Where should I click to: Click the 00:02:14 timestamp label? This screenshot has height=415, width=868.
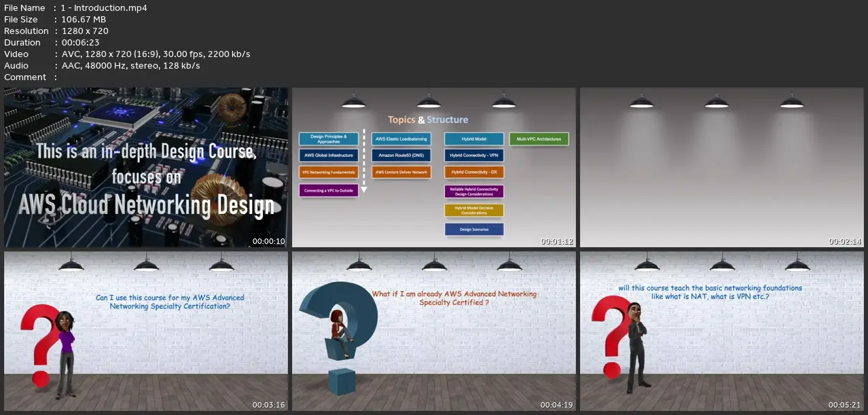(x=845, y=241)
